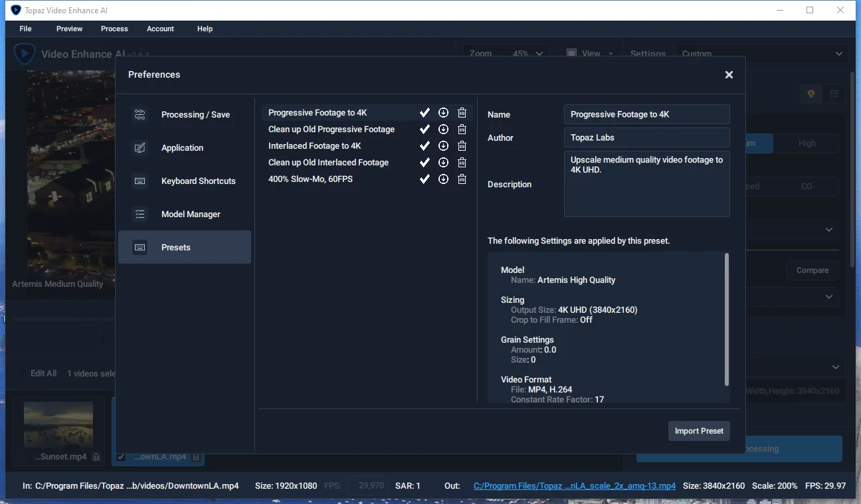The width and height of the screenshot is (861, 504).
Task: Toggle the Edit All checkbox
Action: (x=22, y=373)
